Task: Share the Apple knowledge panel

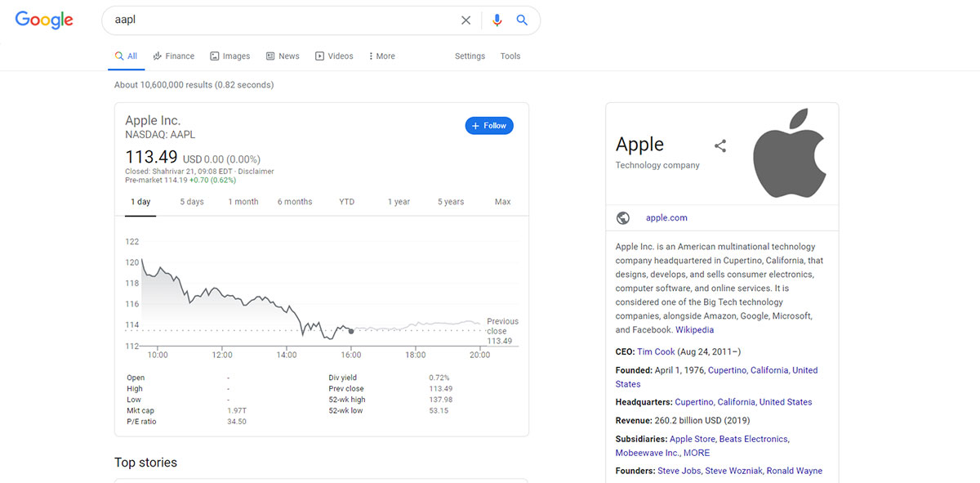Action: [720, 145]
